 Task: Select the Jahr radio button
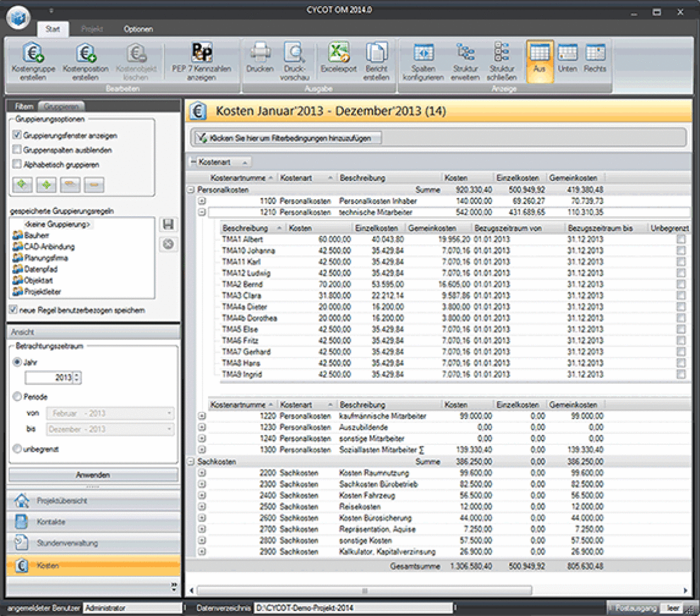click(18, 362)
